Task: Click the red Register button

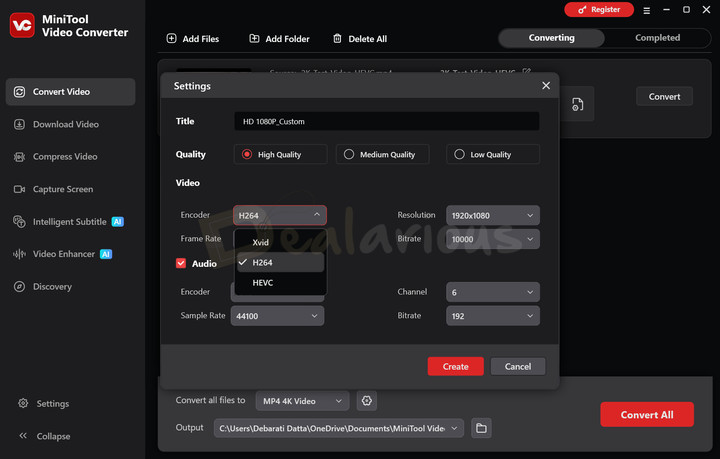Action: click(599, 10)
